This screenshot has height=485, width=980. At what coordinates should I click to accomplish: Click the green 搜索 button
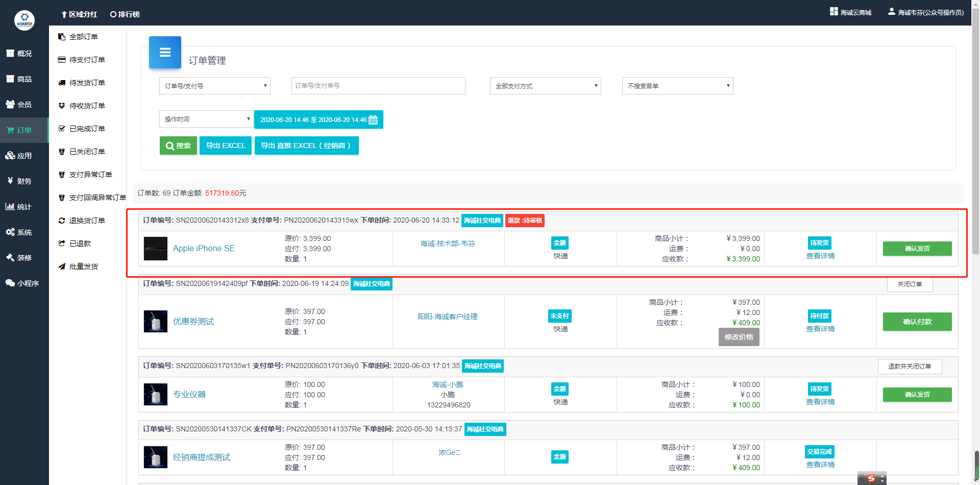pyautogui.click(x=178, y=145)
